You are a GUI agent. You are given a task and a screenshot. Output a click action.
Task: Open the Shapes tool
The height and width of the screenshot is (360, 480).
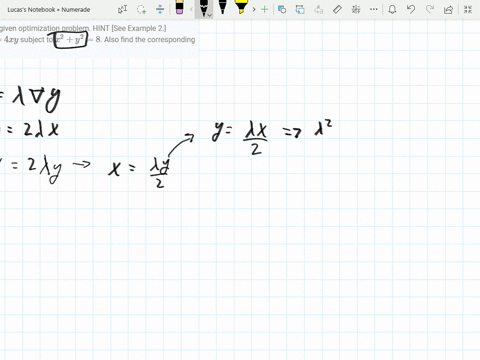click(x=282, y=9)
